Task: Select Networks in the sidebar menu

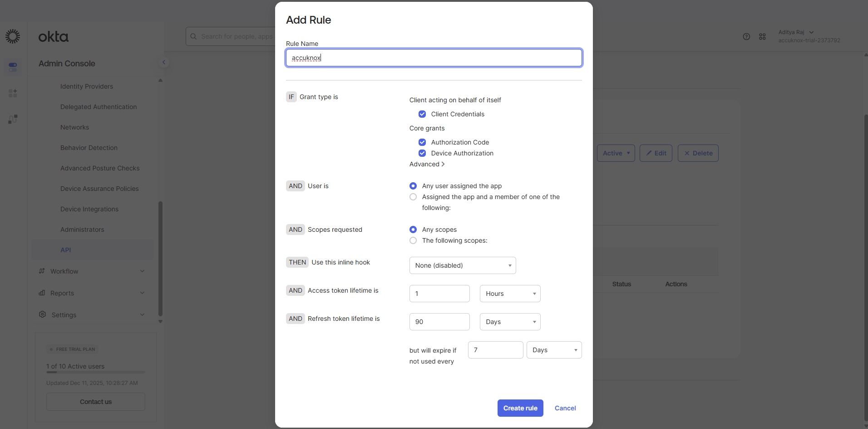Action: pos(74,127)
